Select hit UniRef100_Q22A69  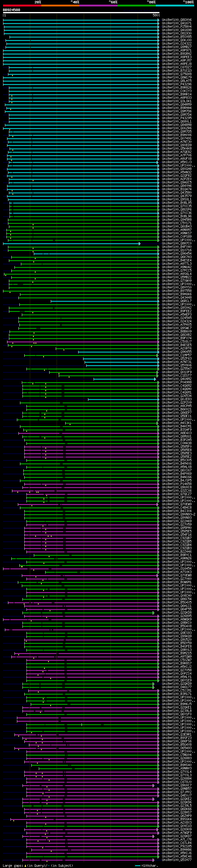tap(176, 521)
